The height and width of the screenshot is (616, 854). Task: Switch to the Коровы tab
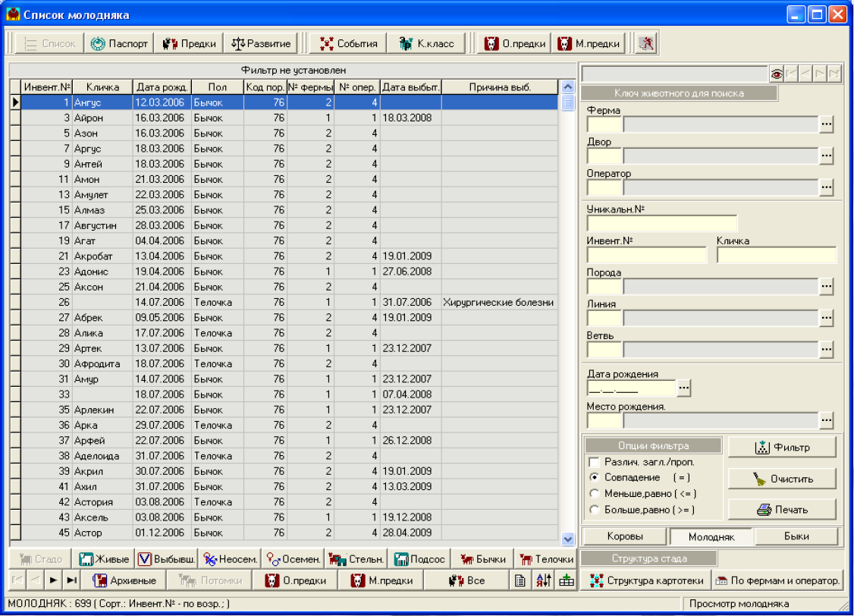coord(625,536)
